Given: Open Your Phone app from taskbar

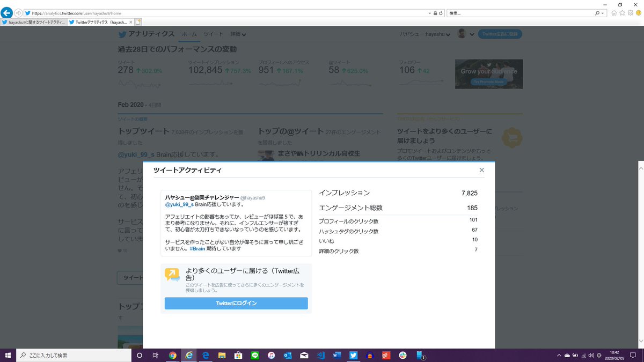Looking at the screenshot, I should pyautogui.click(x=420, y=355).
